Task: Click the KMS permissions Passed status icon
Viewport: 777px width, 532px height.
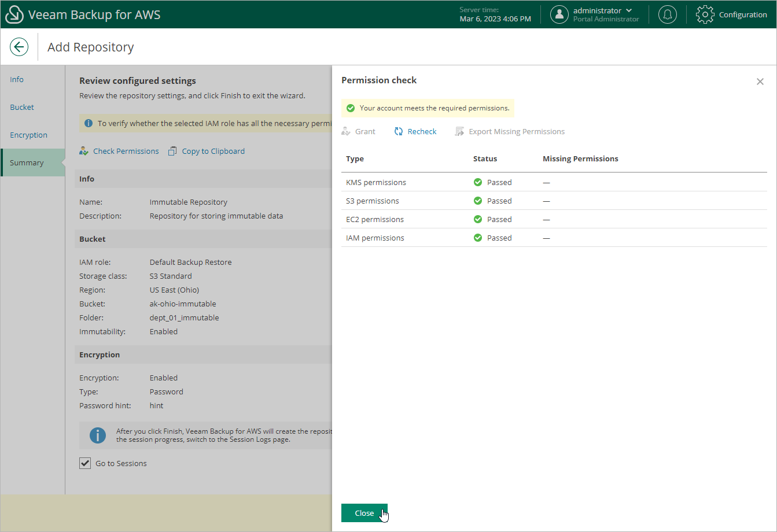Action: (x=477, y=182)
